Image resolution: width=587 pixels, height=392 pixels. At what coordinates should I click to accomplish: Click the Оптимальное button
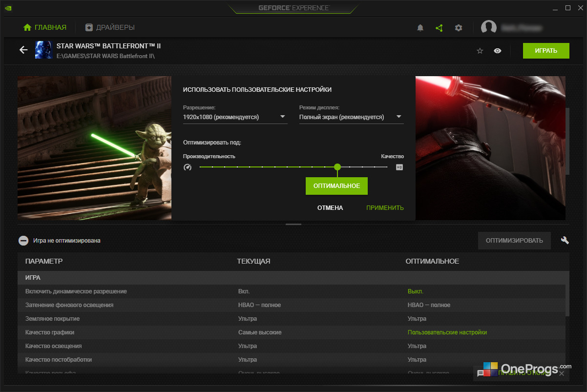336,186
